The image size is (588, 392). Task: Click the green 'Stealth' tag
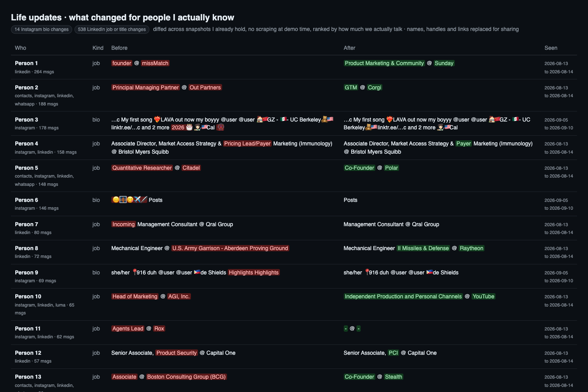point(394,377)
